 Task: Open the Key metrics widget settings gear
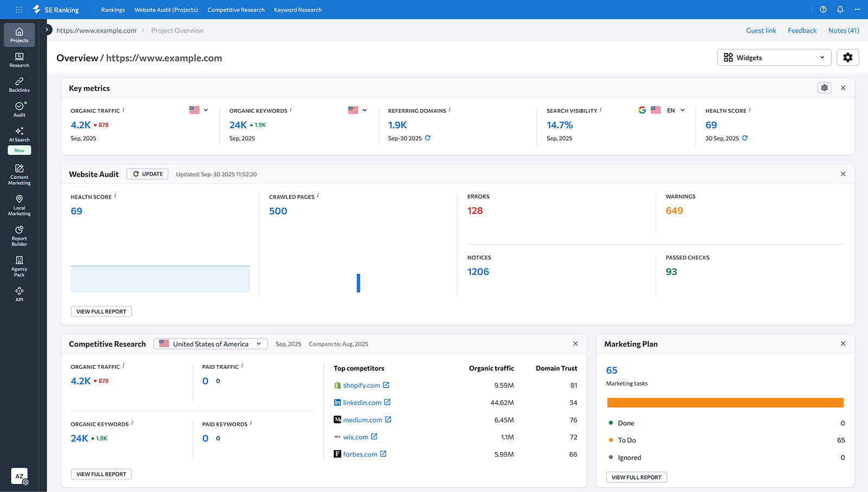(x=824, y=87)
